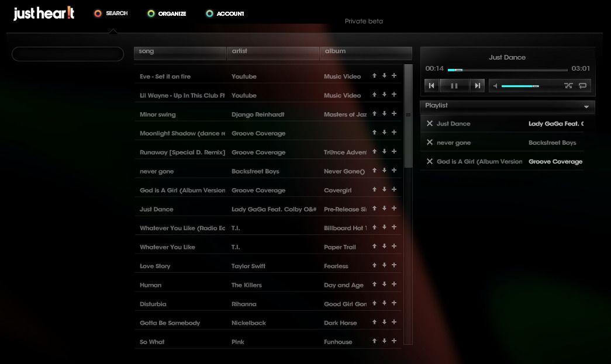The height and width of the screenshot is (364, 611).
Task: Select Rihanna artist name
Action: [244, 304]
